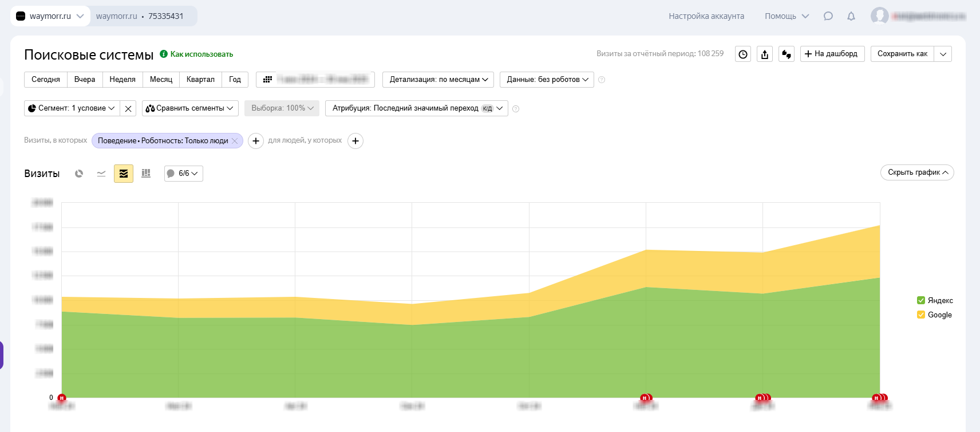Open the notifications bell

(x=851, y=16)
